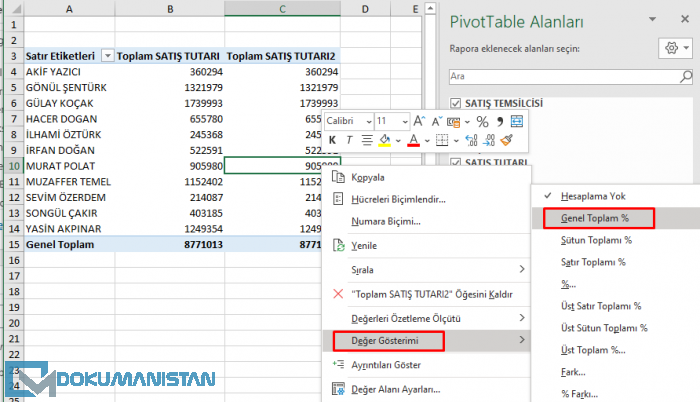This screenshot has width=700, height=402.
Task: Apply accounting number format icon
Action: 454,121
